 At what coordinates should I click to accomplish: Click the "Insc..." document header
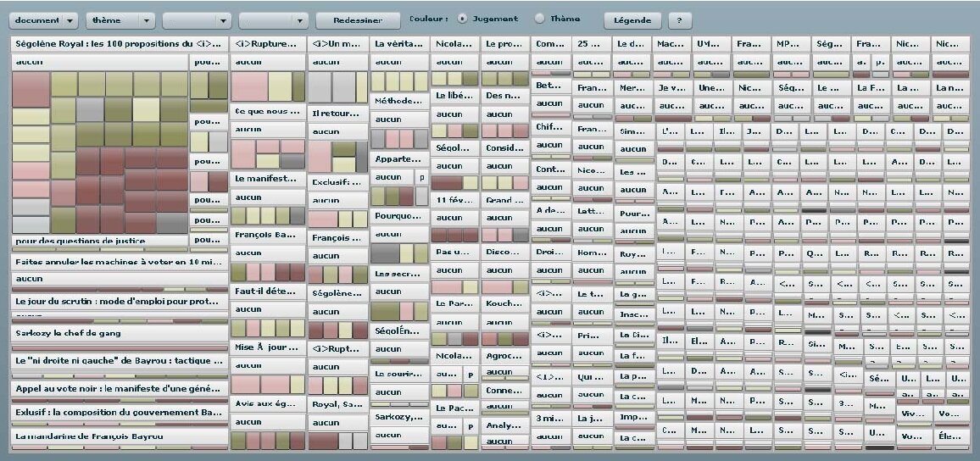point(634,314)
